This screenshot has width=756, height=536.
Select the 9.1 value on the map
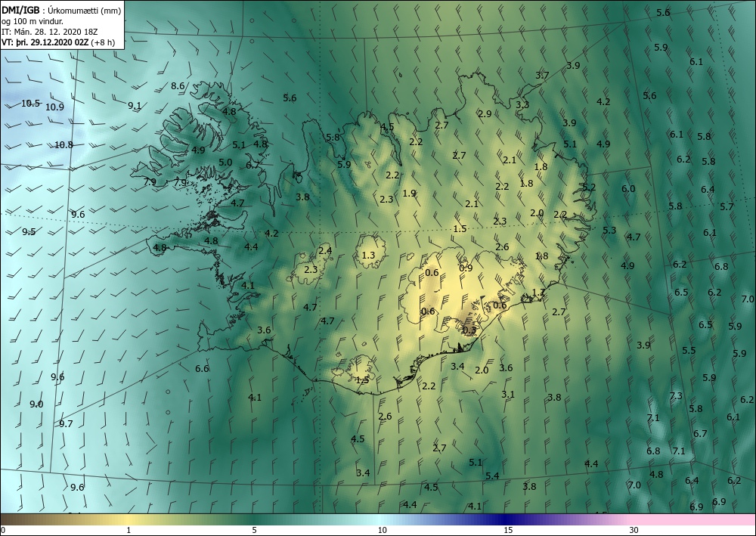tap(135, 106)
